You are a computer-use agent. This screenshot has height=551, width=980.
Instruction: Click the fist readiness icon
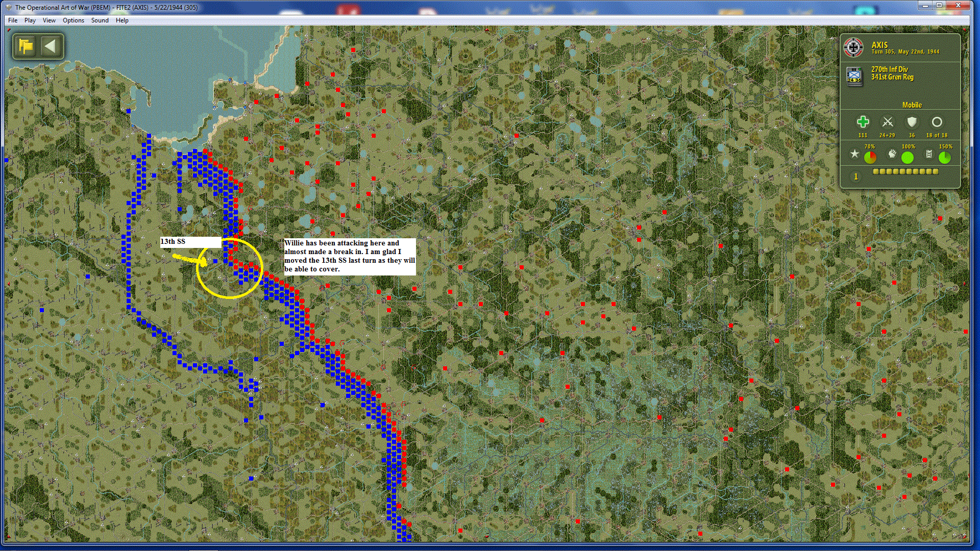(x=892, y=154)
